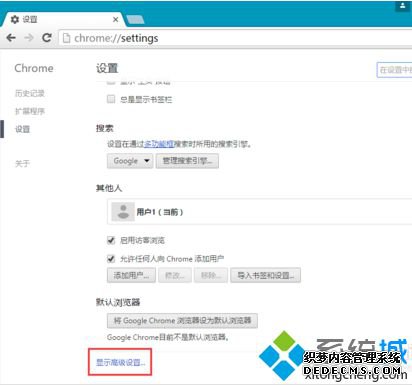Open 历史记录 in sidebar
The image size is (412, 385).
click(30, 93)
